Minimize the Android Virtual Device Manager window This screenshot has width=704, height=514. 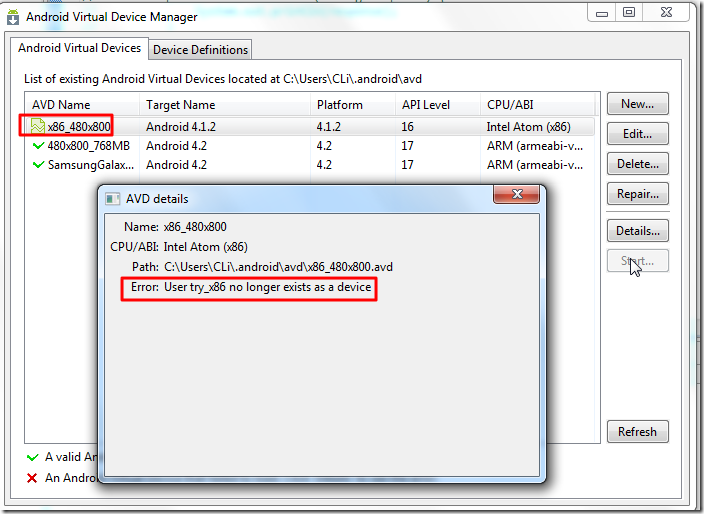point(602,13)
